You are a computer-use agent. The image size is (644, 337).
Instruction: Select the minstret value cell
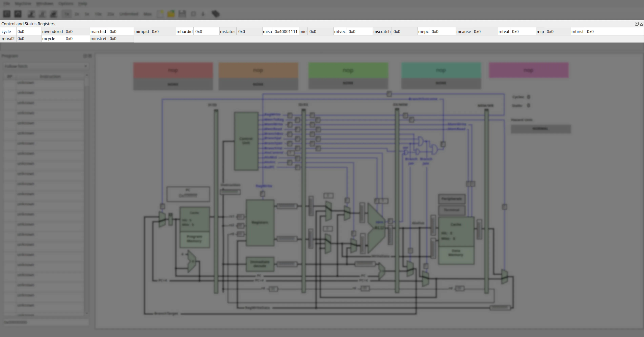121,39
